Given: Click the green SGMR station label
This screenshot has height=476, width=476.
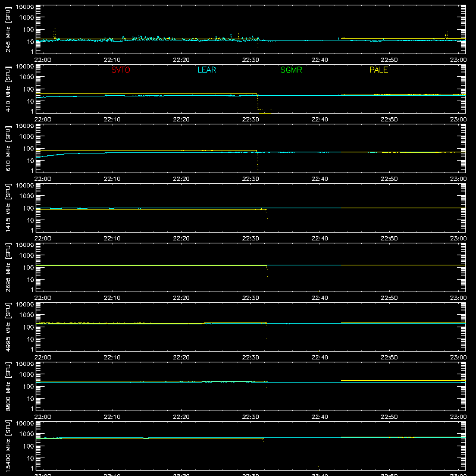Looking at the screenshot, I should tap(291, 70).
